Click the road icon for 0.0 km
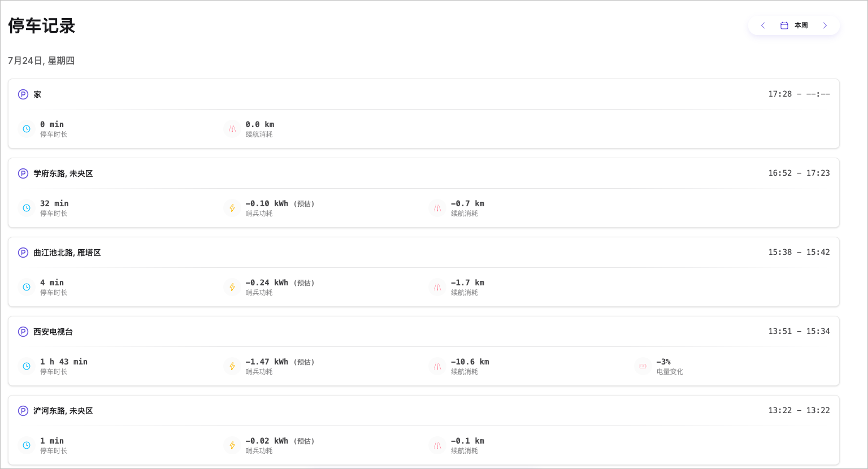This screenshot has width=868, height=469. point(232,129)
